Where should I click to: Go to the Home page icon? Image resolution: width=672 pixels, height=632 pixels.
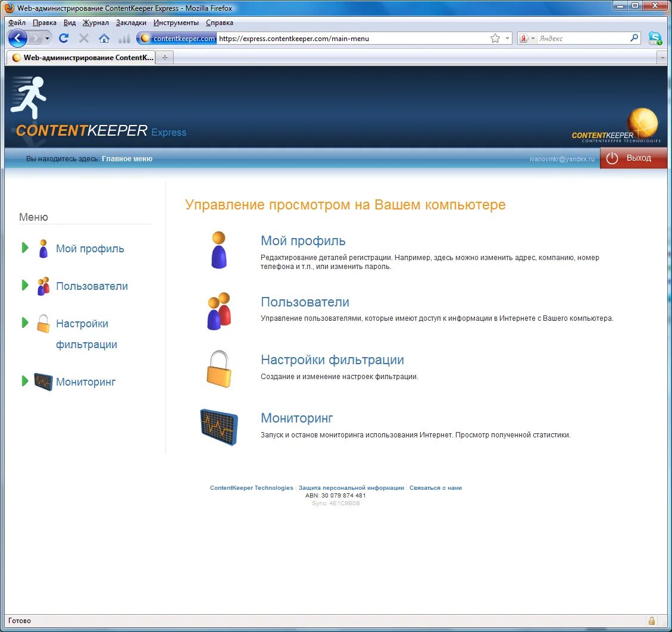click(104, 39)
